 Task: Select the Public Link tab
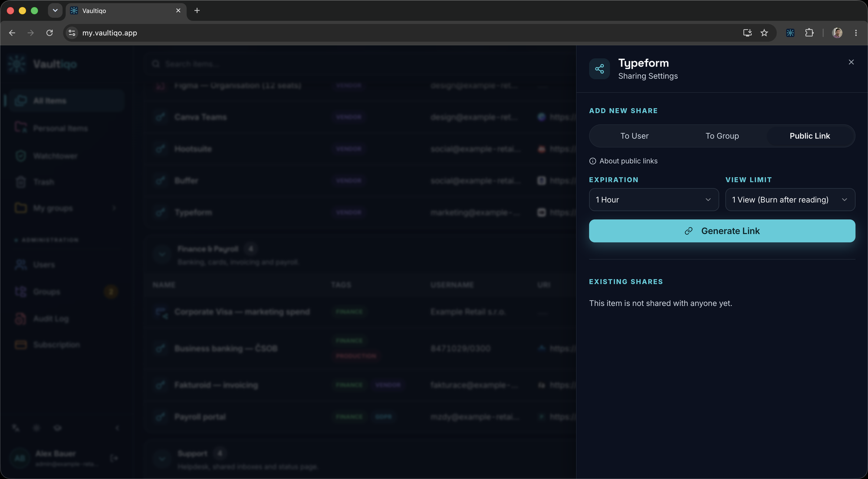click(x=810, y=136)
